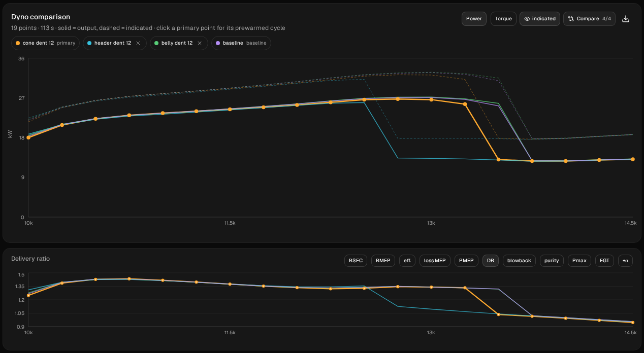Click belly dent 12 green swatch
644x353 pixels.
point(156,43)
